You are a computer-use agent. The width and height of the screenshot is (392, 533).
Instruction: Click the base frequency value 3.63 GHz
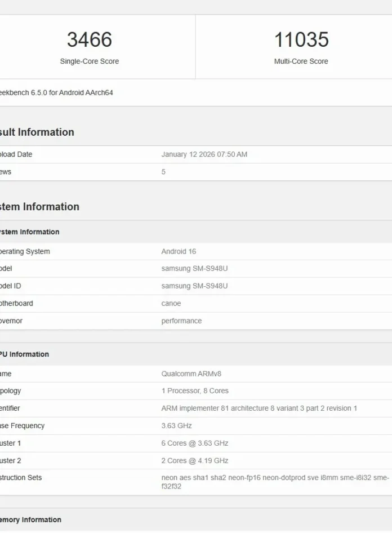point(177,425)
